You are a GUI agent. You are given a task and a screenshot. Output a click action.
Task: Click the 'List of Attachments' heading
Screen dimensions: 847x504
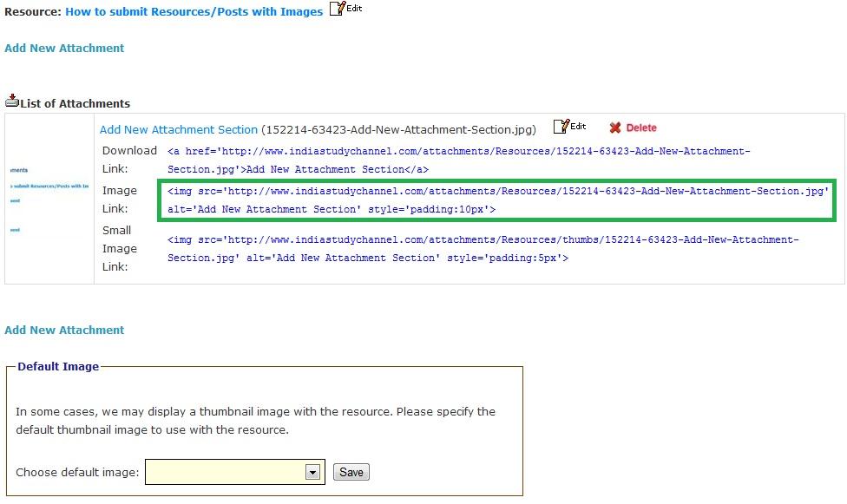click(x=76, y=104)
